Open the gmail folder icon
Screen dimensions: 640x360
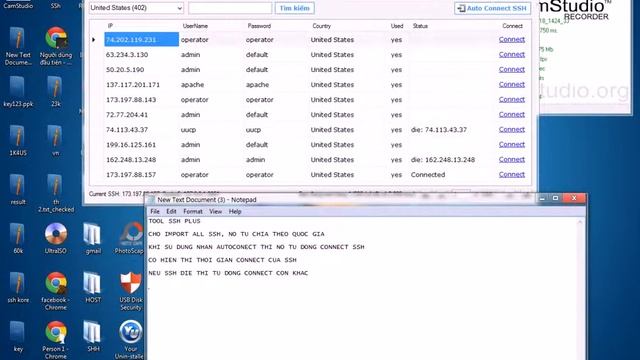(93, 239)
